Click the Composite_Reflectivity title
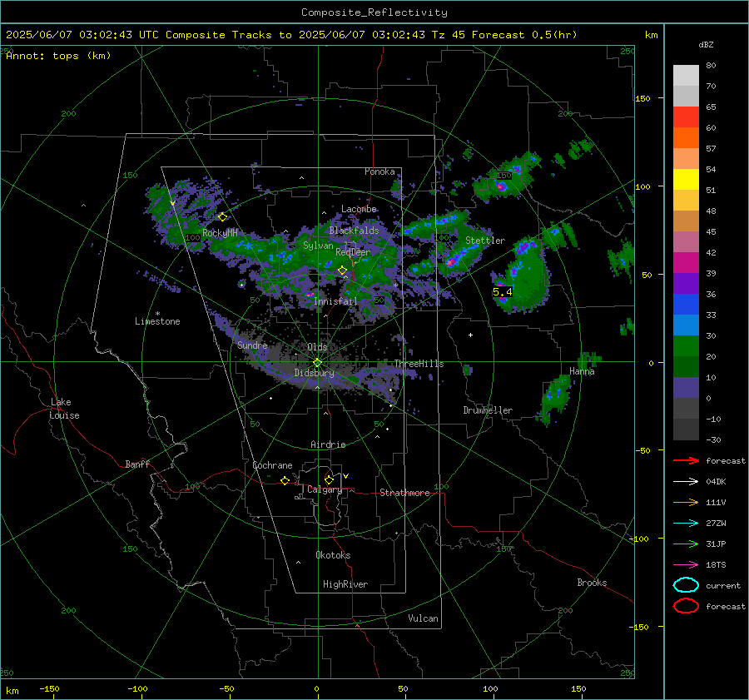 click(374, 12)
